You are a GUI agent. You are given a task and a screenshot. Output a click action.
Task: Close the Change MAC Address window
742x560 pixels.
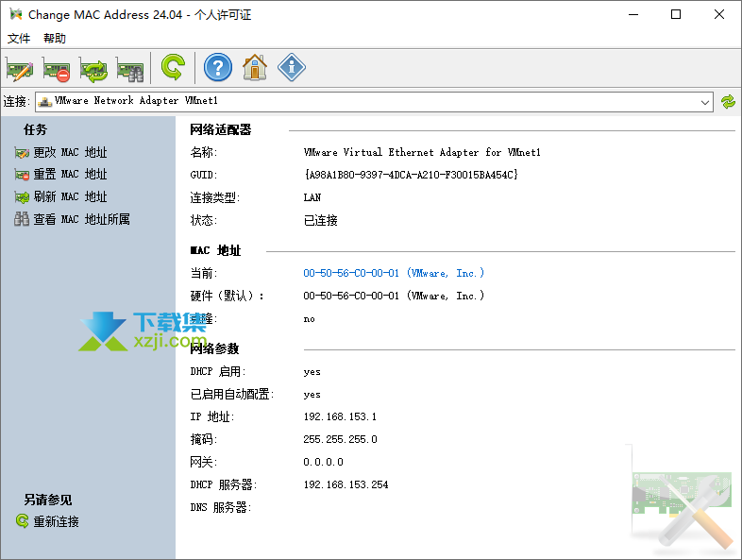pos(718,15)
